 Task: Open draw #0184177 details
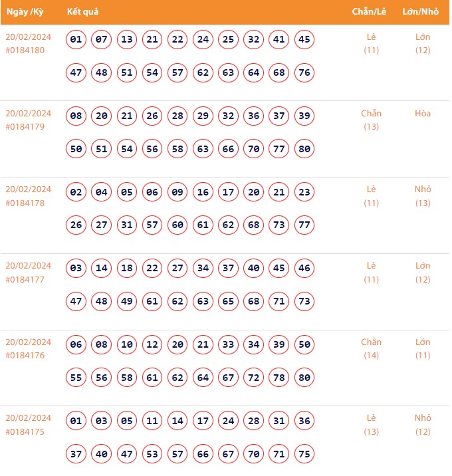tap(25, 280)
